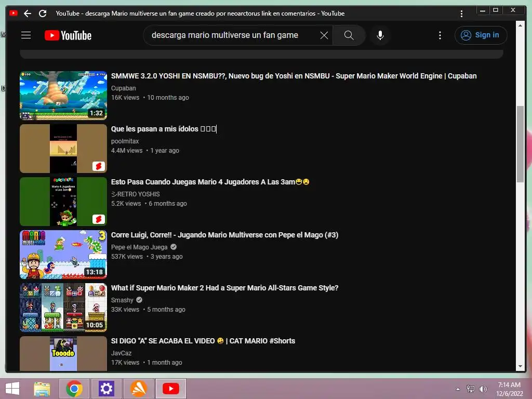
Task: Click the Mario 4 Jugadores Shorts thumbnail
Action: [x=63, y=201]
